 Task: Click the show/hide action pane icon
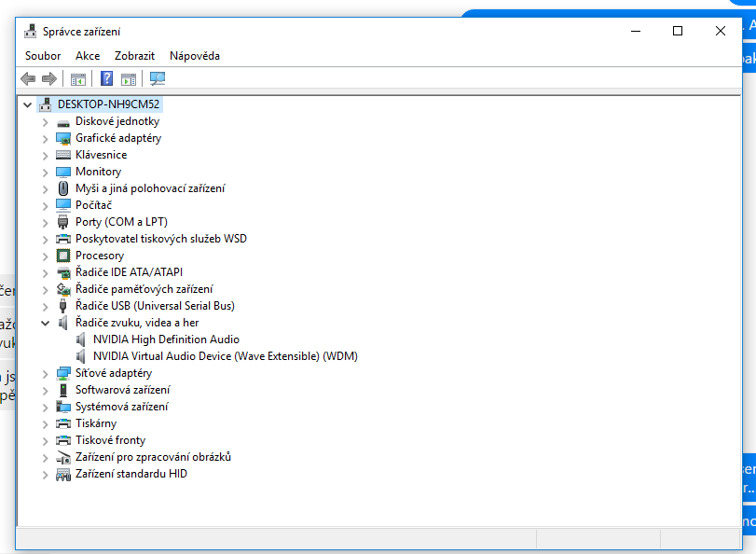pos(129,78)
